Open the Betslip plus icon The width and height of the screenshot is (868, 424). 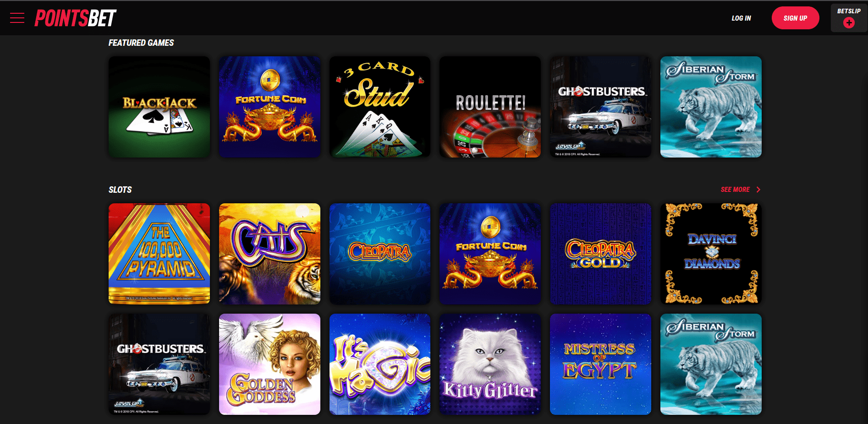click(x=849, y=22)
